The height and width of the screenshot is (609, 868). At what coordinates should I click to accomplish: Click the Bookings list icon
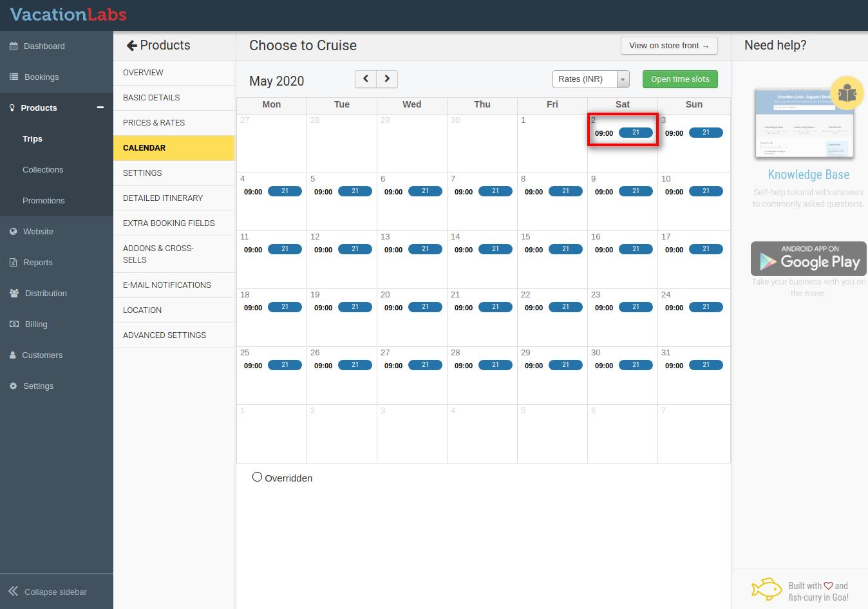(x=14, y=77)
